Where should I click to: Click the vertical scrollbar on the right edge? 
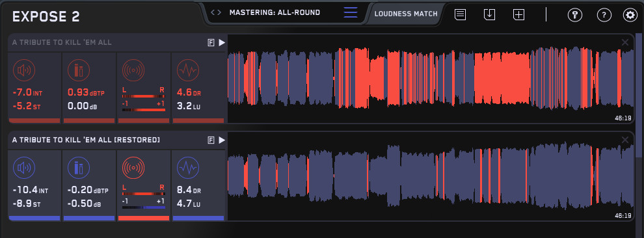(639, 95)
